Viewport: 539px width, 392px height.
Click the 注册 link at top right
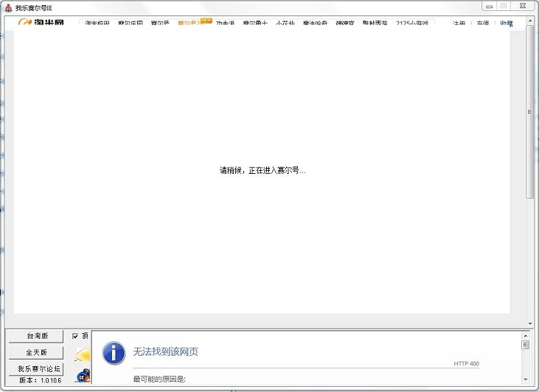click(459, 23)
